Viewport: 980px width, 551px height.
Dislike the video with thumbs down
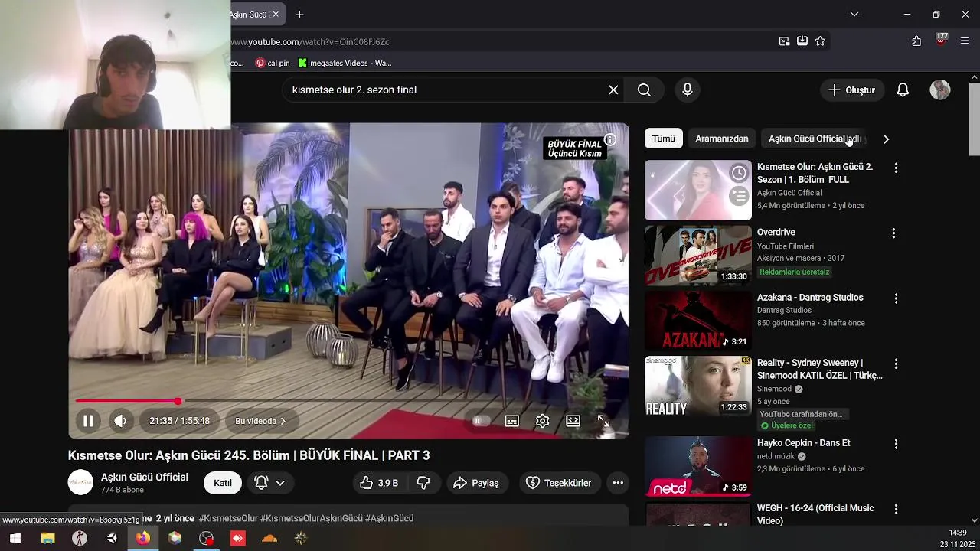coord(423,483)
